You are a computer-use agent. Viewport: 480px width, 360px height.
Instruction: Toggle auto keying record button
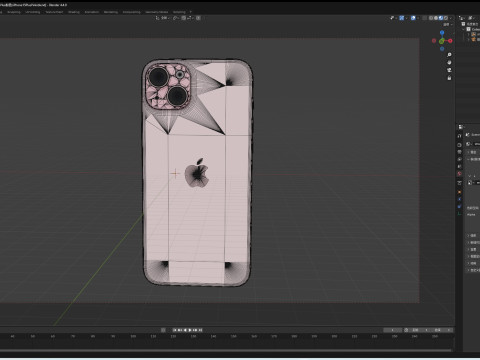pyautogui.click(x=163, y=330)
